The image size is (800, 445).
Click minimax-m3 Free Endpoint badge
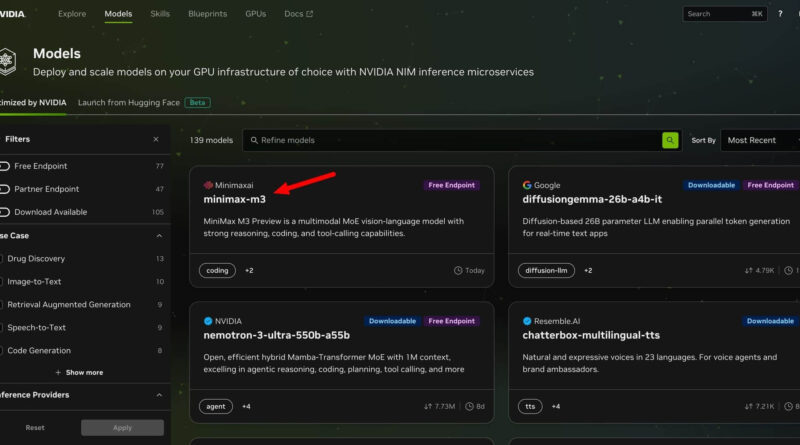coord(452,185)
